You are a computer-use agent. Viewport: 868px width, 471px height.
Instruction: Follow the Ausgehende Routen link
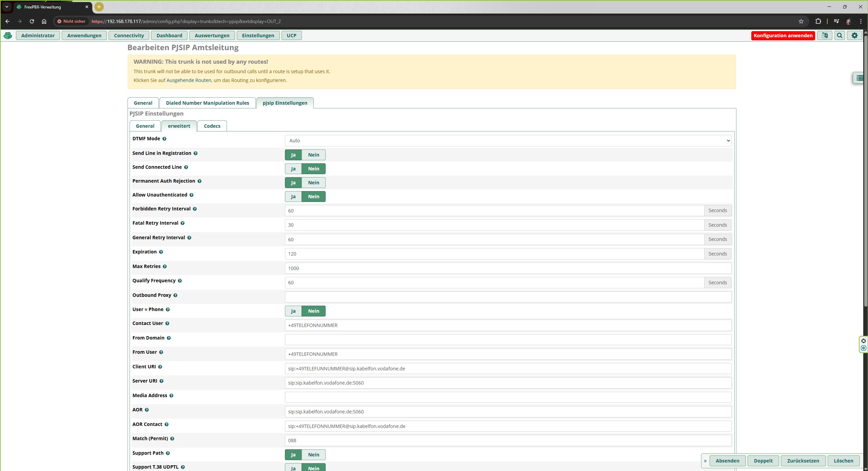coord(189,80)
